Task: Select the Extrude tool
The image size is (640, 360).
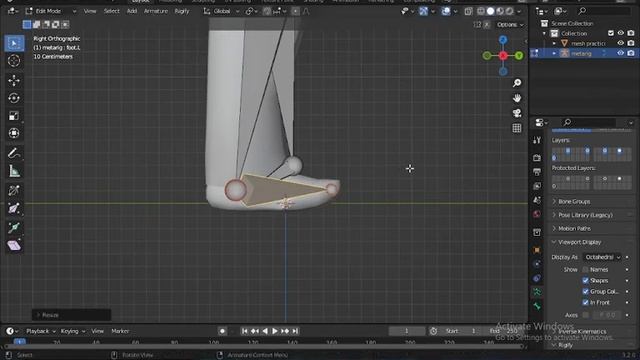Action: click(14, 227)
